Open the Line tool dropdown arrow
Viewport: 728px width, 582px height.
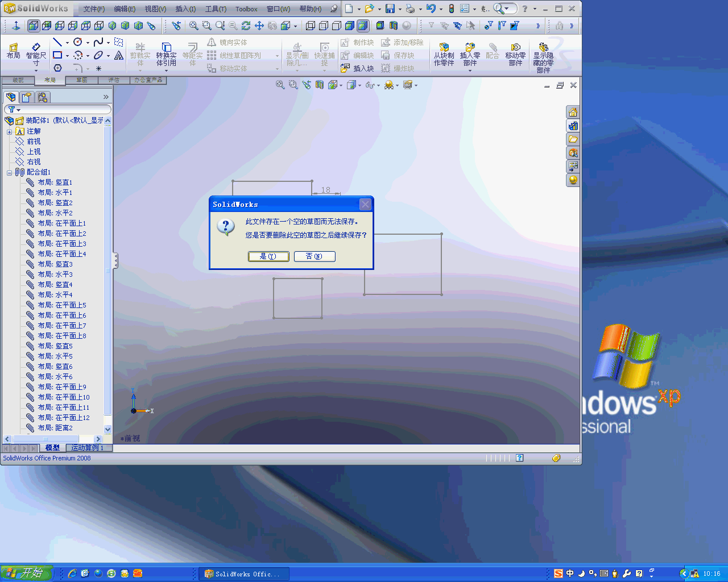[67, 43]
